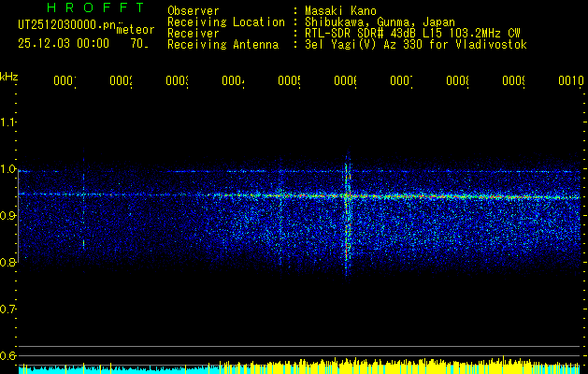This screenshot has width=588, height=374.
Task: Click the 0.8 frequency axis label
Action: click(x=7, y=262)
